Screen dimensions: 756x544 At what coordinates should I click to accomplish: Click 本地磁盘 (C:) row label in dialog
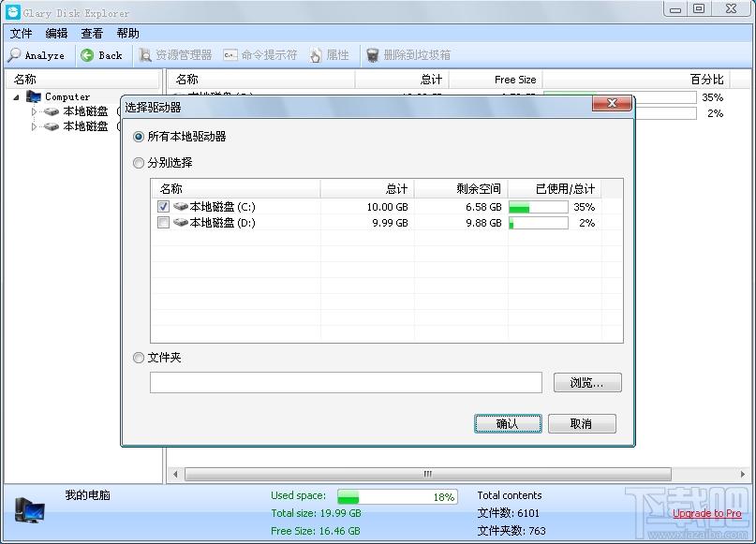pos(222,207)
